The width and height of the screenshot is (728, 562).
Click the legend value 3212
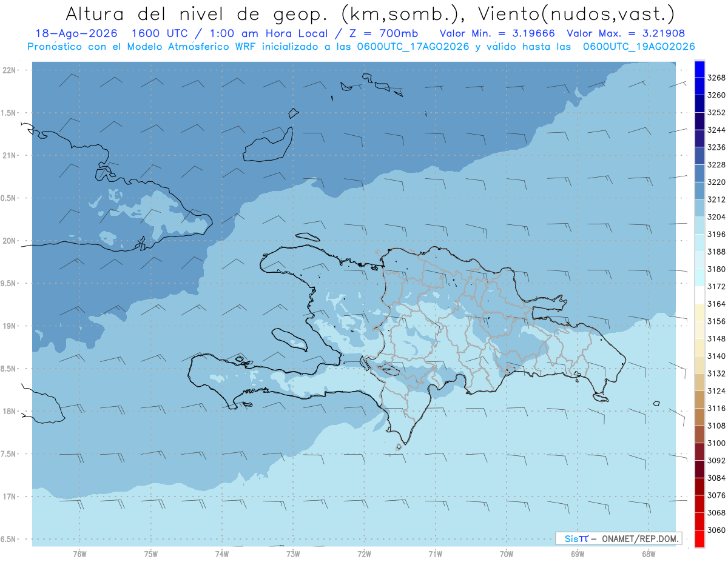tap(716, 199)
